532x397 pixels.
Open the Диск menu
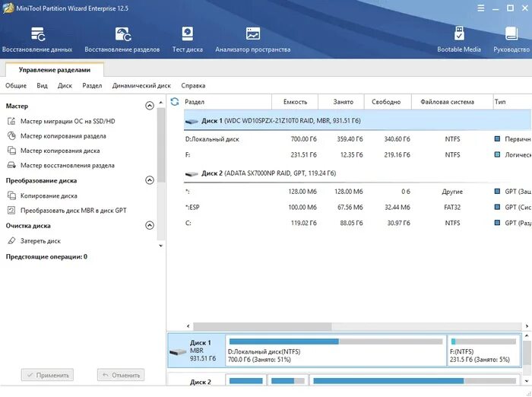point(65,86)
